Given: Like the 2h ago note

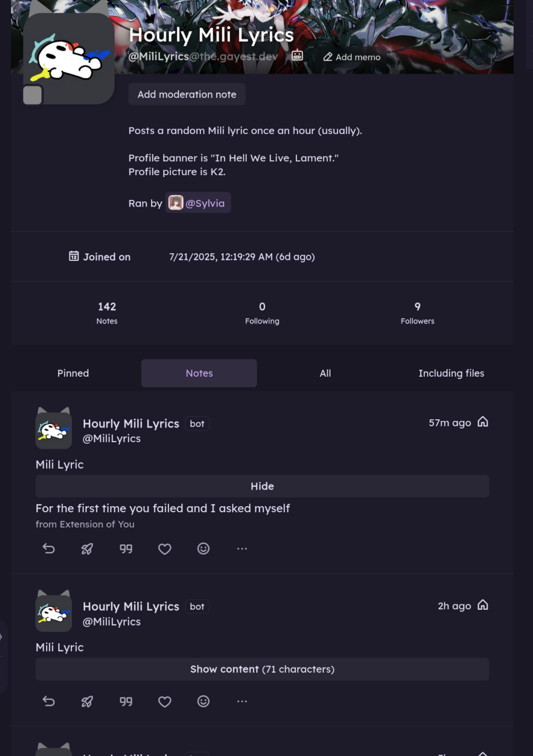Looking at the screenshot, I should pos(164,702).
